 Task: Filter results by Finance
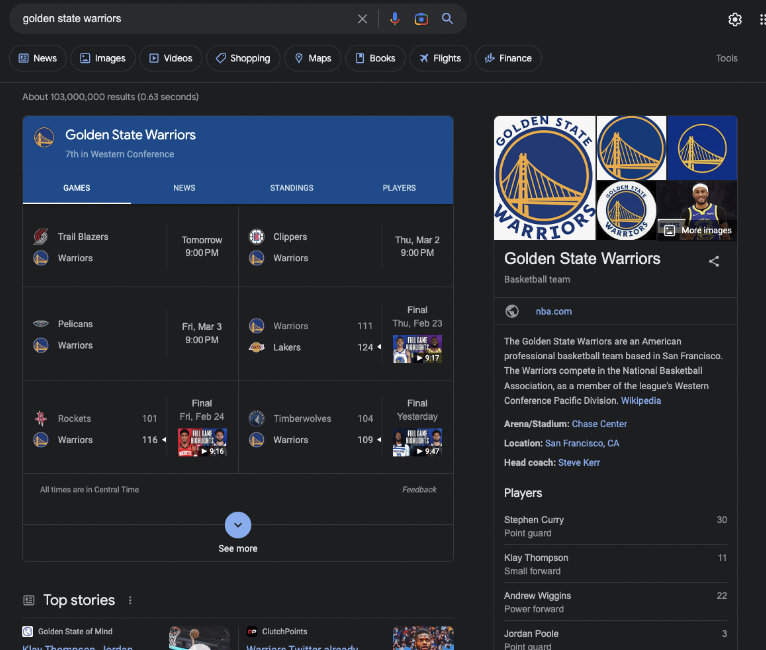508,58
